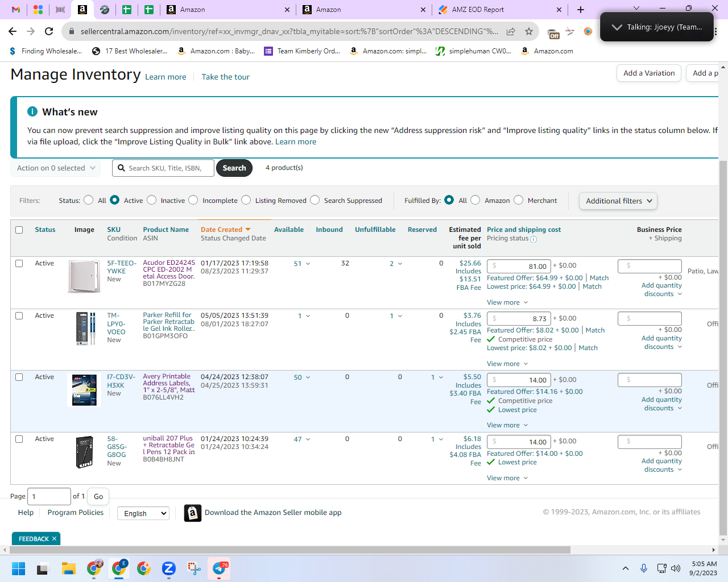This screenshot has width=728, height=582.
Task: Select the Search Suppressed status radio
Action: (x=315, y=200)
